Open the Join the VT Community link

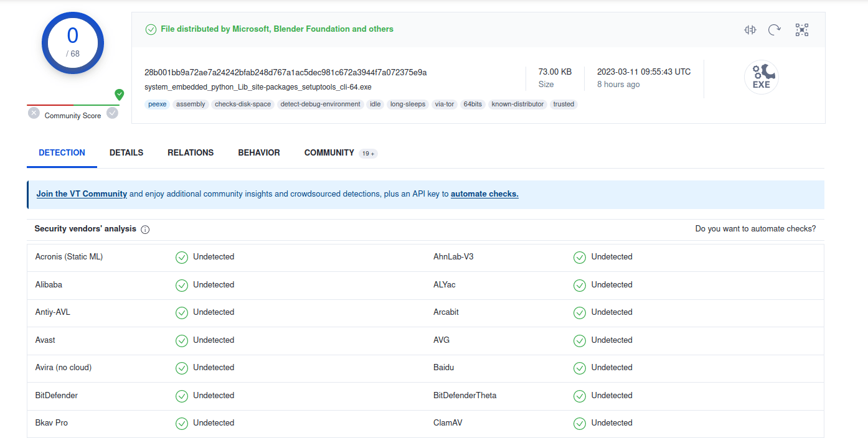81,193
